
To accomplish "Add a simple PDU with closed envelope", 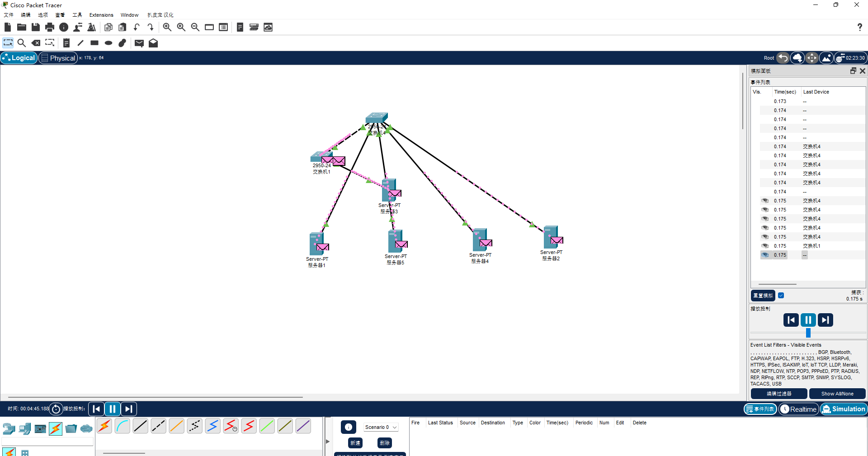I will (x=139, y=43).
